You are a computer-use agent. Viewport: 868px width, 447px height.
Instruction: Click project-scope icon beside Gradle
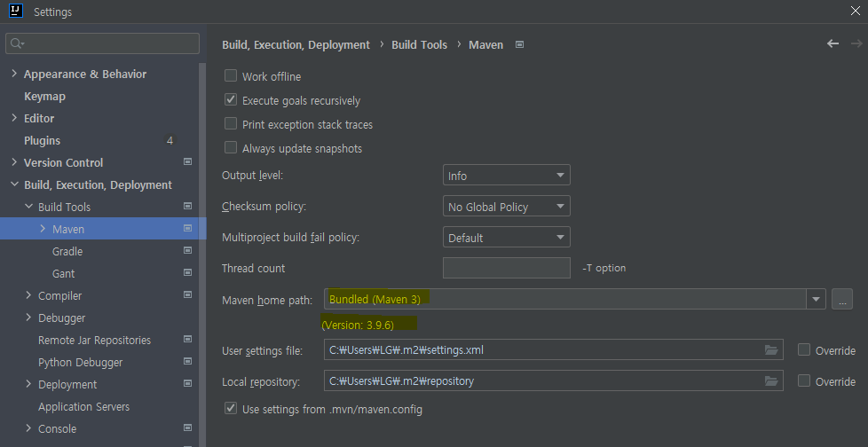[187, 250]
